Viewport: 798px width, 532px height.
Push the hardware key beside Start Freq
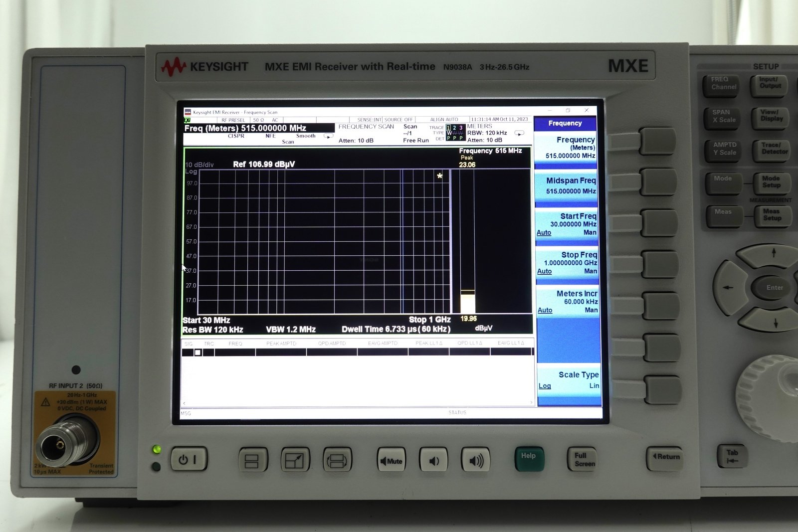coord(659,223)
